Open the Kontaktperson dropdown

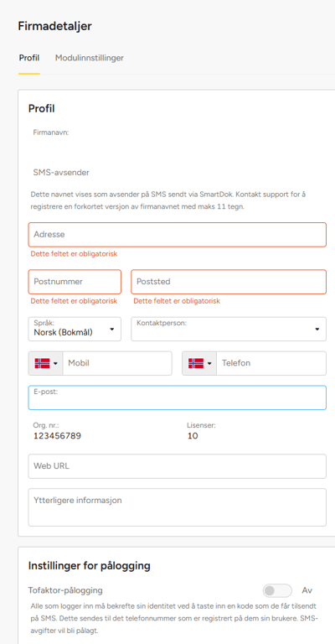tap(229, 329)
